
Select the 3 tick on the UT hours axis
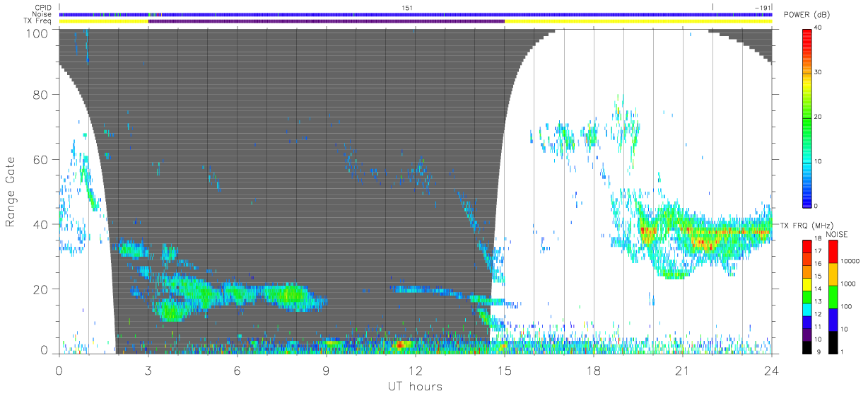148,370
